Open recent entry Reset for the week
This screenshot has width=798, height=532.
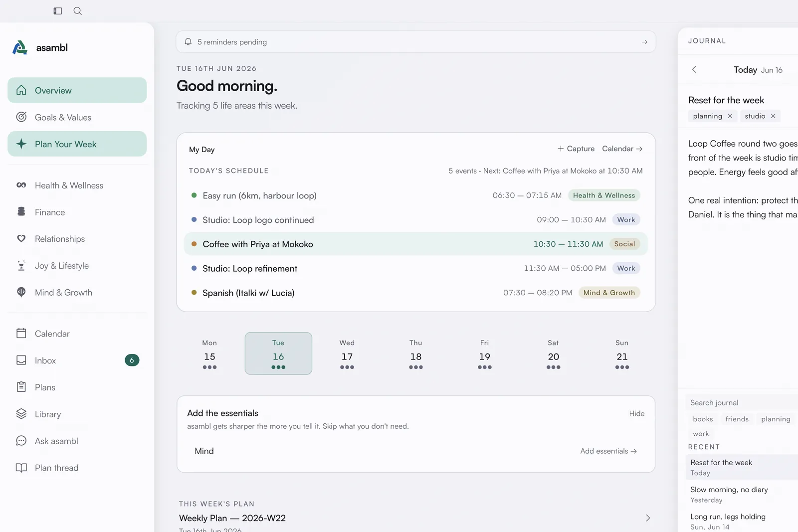point(742,467)
